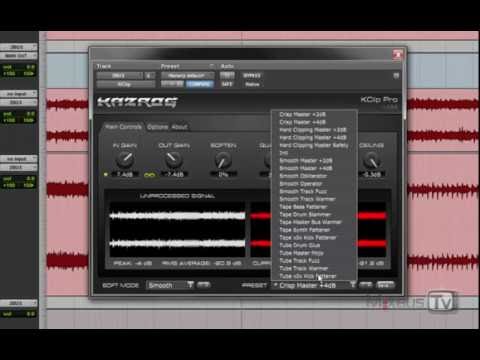The height and width of the screenshot is (360, 480).
Task: Select preset Hard Clipping Master +2dB
Action: pyautogui.click(x=313, y=130)
